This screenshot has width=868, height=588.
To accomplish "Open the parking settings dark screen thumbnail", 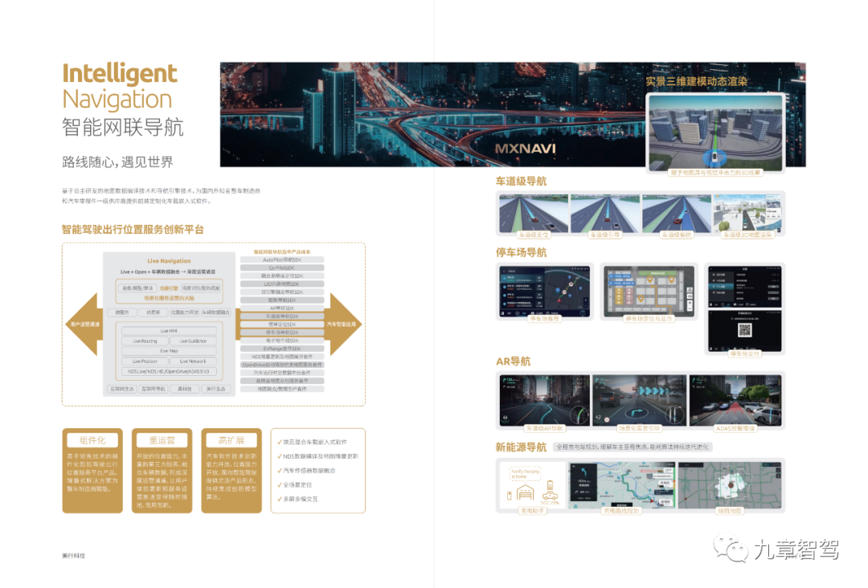I will [x=744, y=287].
